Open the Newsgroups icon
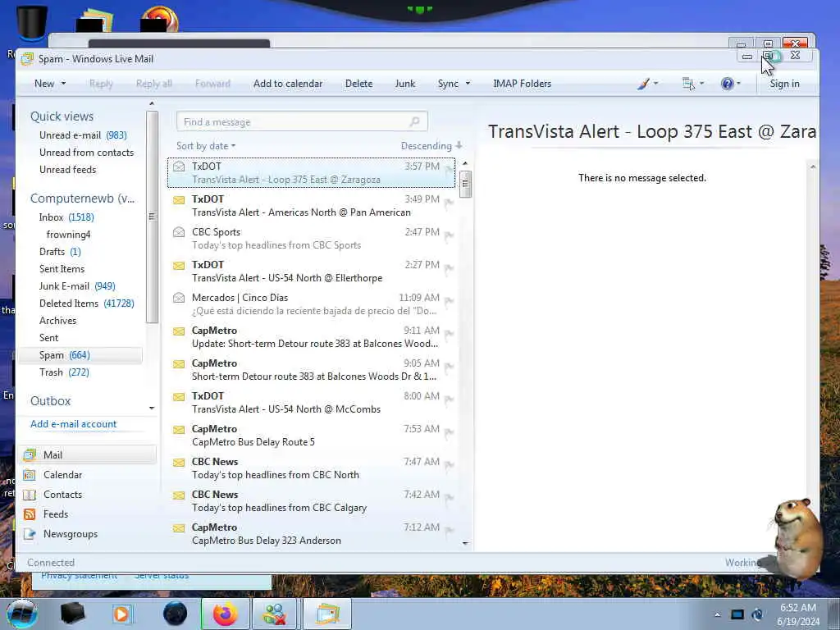Screen dimensions: 840x630 coord(30,534)
